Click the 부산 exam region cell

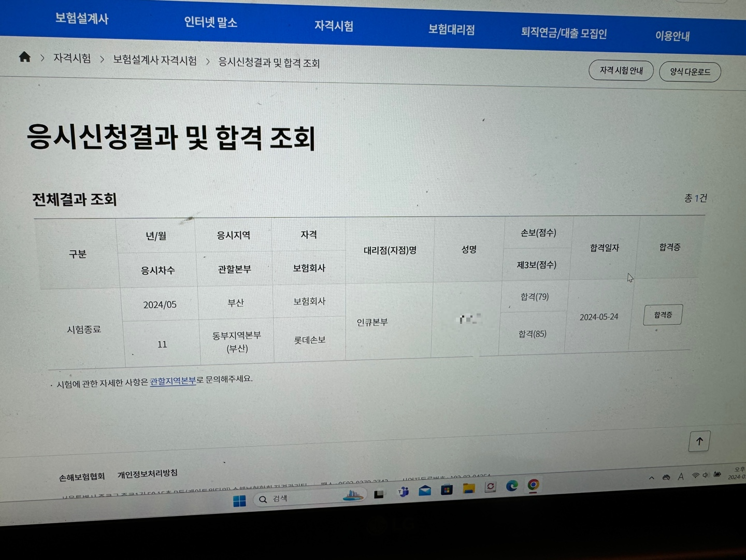pos(236,303)
